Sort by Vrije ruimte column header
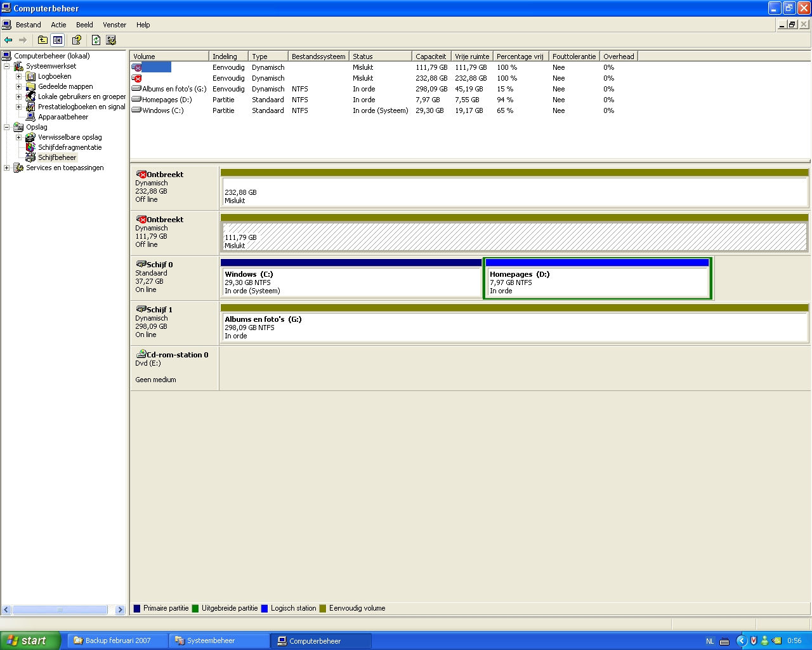The image size is (812, 650). (472, 56)
